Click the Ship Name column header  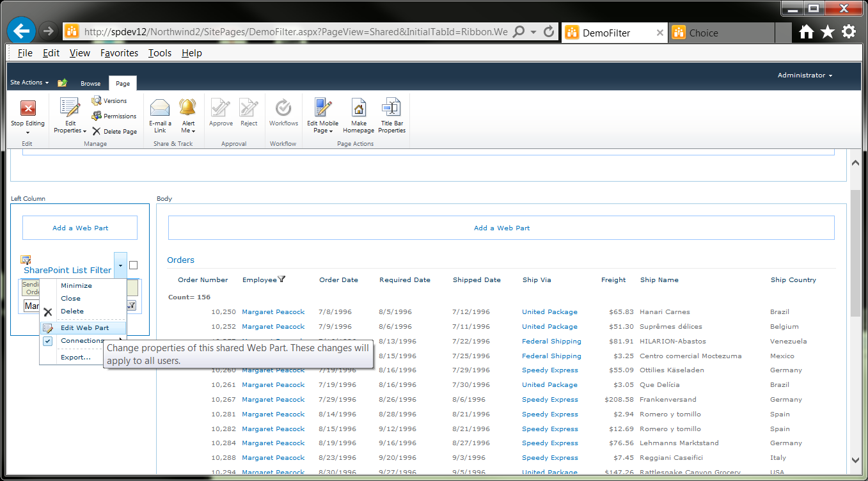click(659, 280)
